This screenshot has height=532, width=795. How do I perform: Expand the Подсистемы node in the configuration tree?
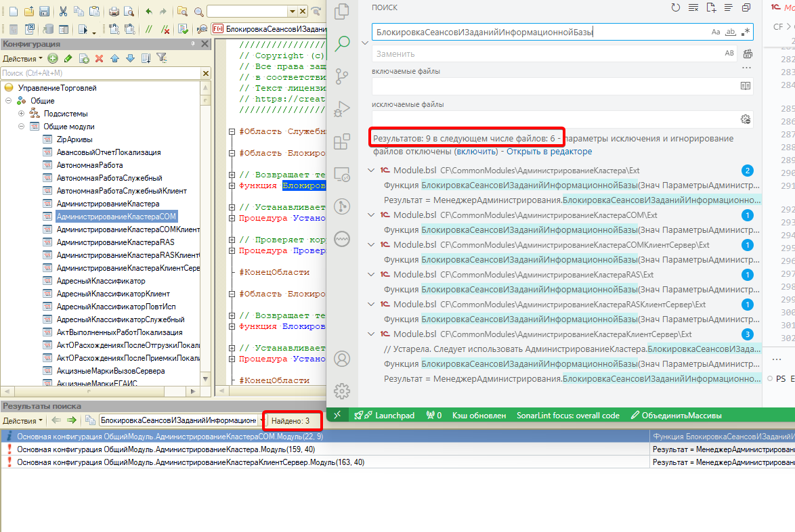coord(21,114)
